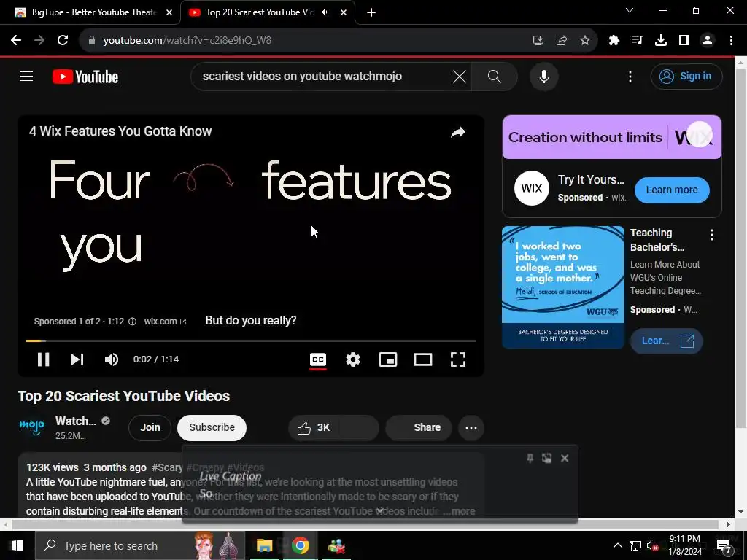The height and width of the screenshot is (560, 747).
Task: Open File Explorer from taskbar
Action: coord(264,545)
